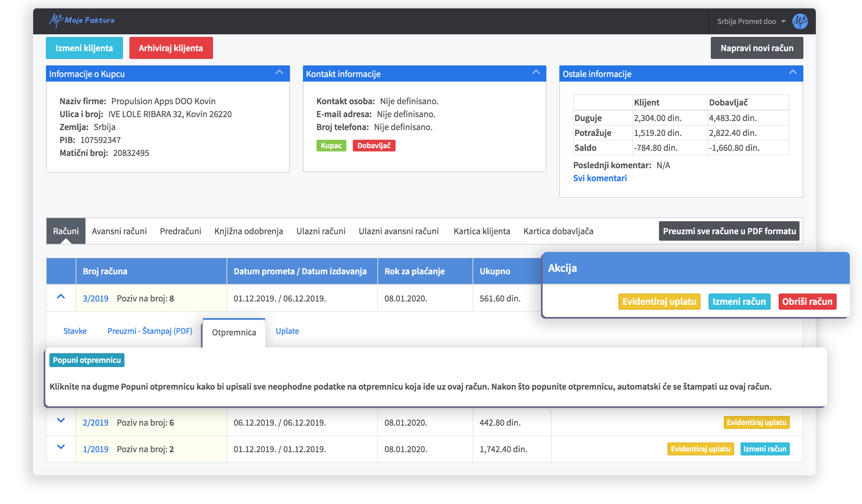Select the red Dobavljač badge
This screenshot has height=504, width=862.
click(374, 145)
